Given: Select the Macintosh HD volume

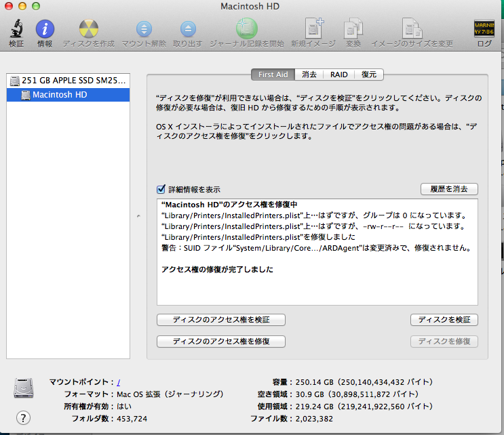Looking at the screenshot, I should click(x=68, y=95).
